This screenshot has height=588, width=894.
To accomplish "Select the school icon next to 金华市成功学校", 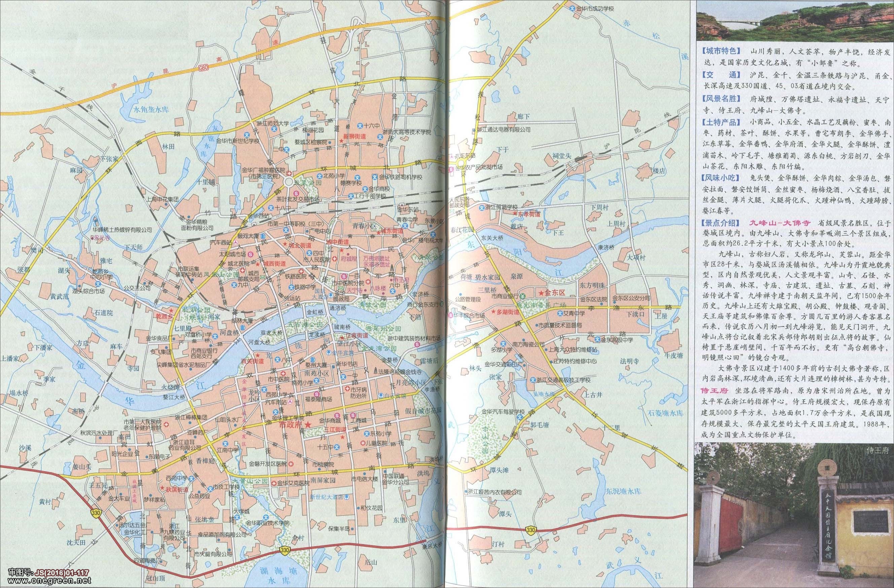I will pyautogui.click(x=572, y=8).
